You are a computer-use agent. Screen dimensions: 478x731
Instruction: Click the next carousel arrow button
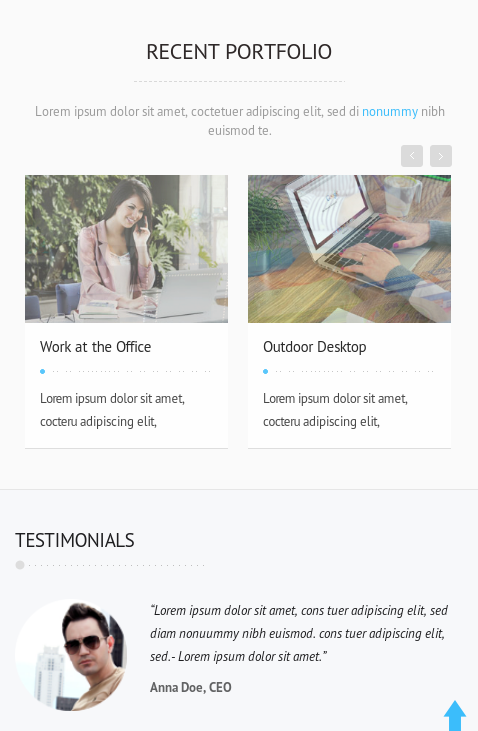441,156
